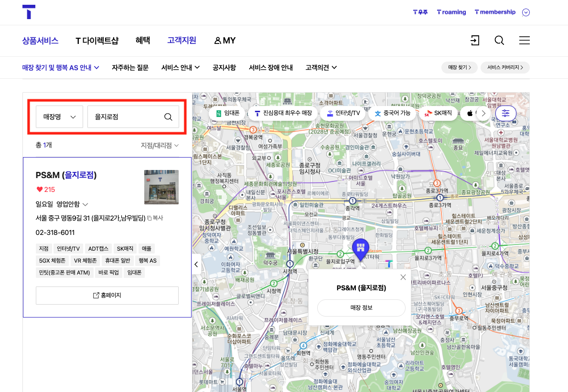Click the 행복 AS tag on the store card
Screen dimensions: 568x392
tap(148, 261)
